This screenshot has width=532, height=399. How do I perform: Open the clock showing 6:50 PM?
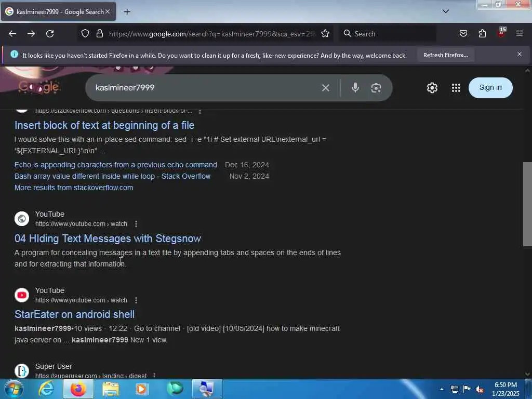pos(506,389)
